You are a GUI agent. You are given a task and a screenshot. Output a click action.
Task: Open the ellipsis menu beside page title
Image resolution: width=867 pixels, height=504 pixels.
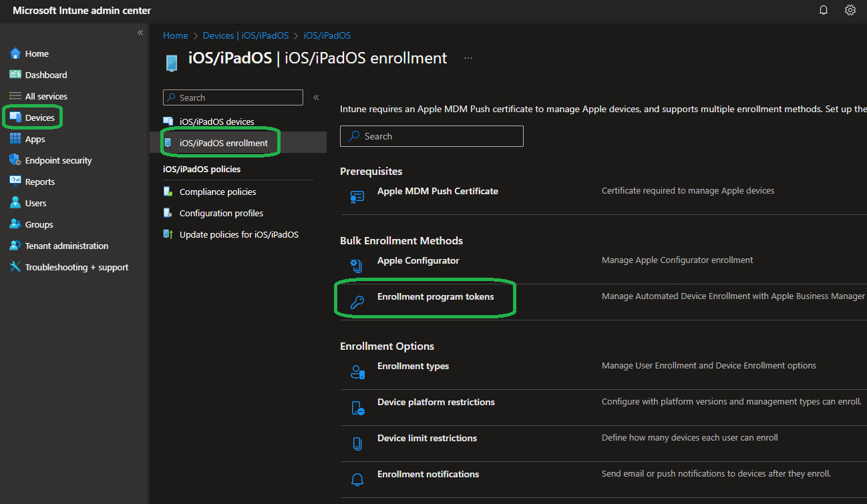click(468, 59)
